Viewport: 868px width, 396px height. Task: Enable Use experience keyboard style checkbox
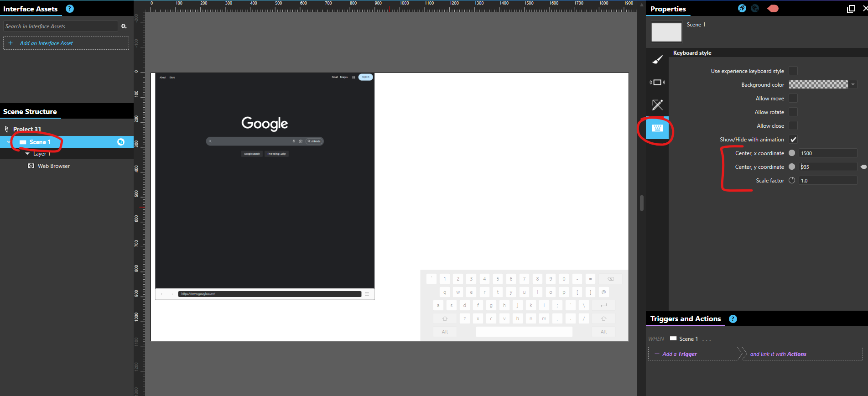pos(793,71)
